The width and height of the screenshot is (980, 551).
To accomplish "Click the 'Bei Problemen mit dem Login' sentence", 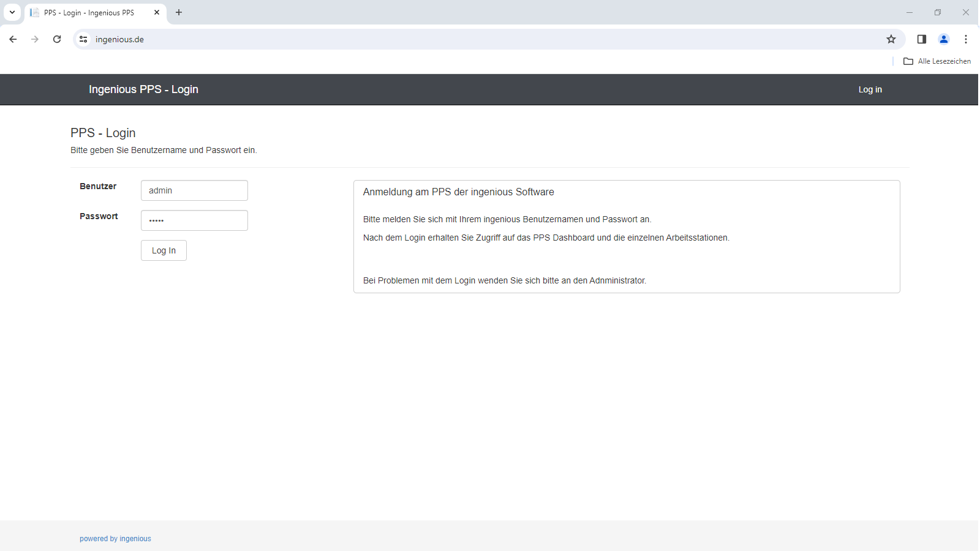I will point(505,280).
